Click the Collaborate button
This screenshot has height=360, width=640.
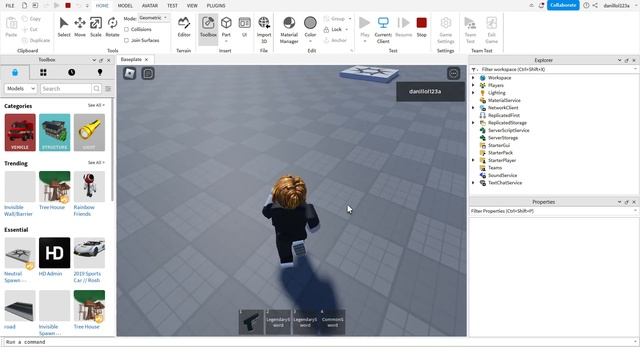tap(563, 5)
